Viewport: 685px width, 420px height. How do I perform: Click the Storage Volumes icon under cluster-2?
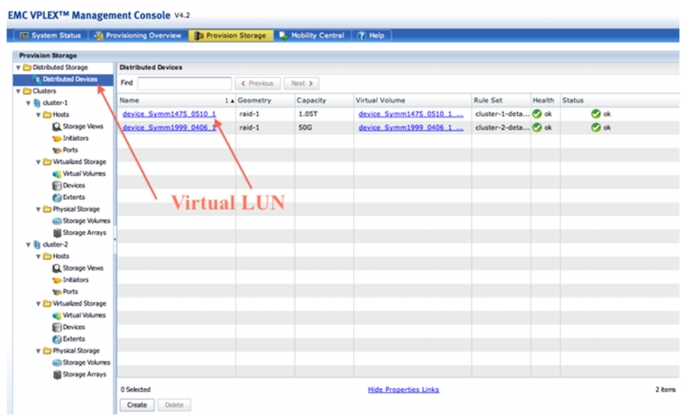click(x=57, y=362)
